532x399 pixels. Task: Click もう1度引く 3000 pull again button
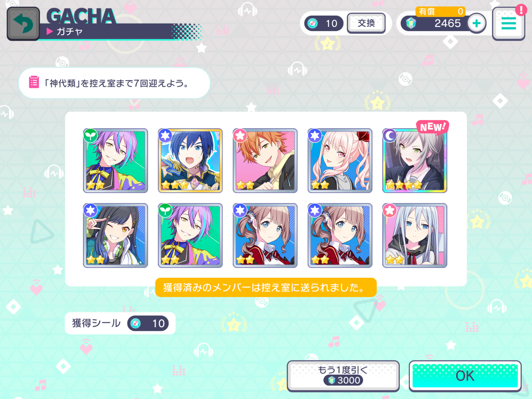pos(343,376)
